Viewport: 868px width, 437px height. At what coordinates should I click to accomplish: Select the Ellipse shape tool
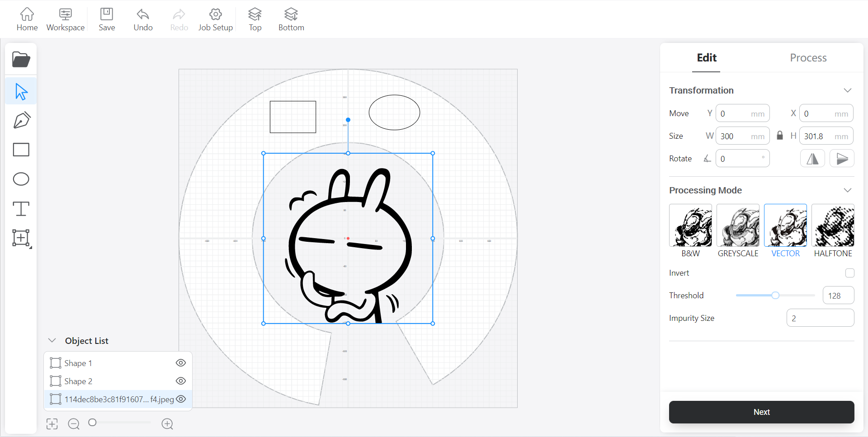(x=21, y=179)
